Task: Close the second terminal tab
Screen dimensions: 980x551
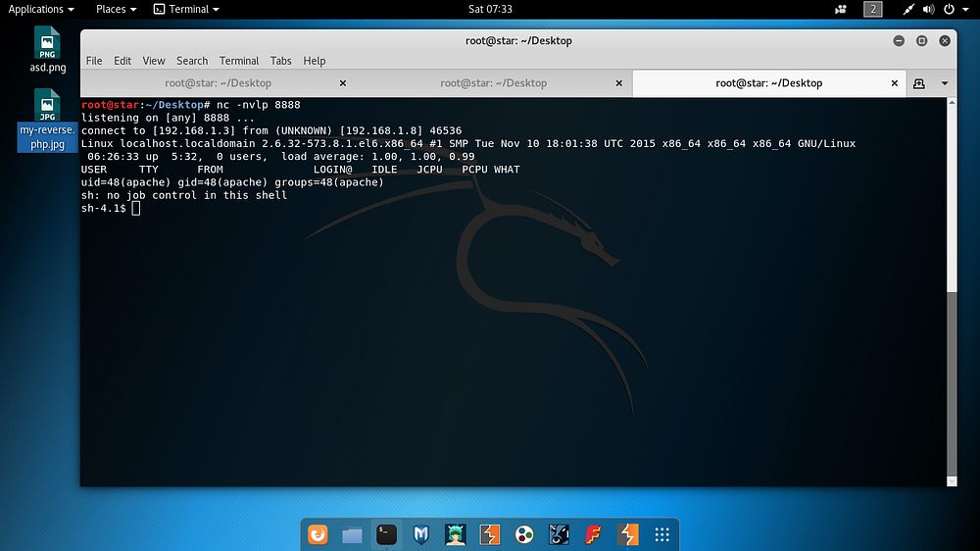Action: point(618,83)
